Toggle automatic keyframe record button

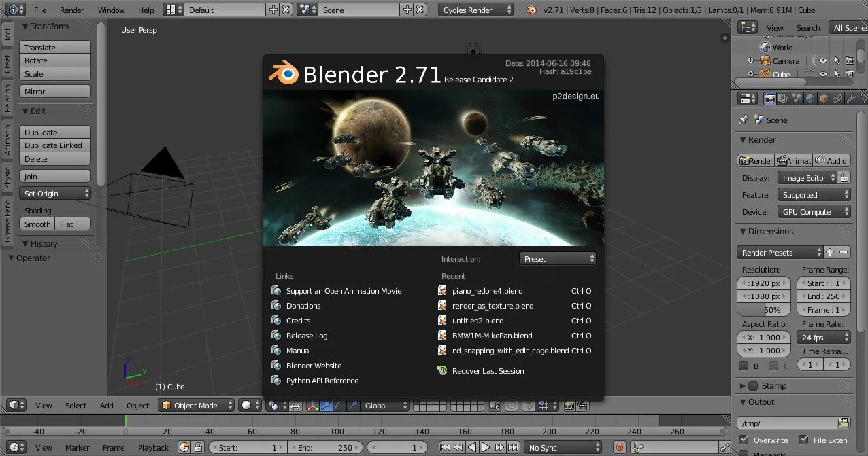coord(619,448)
